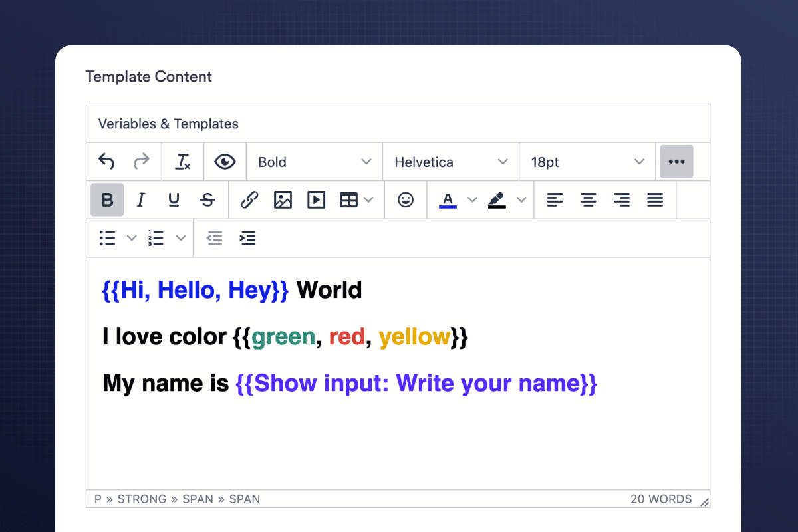Click 'My name is' text

166,384
